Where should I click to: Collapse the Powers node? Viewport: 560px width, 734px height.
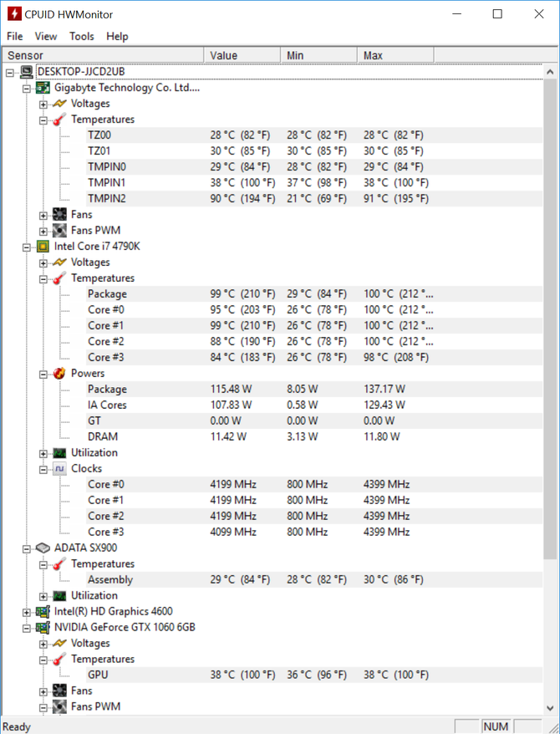[x=43, y=374]
